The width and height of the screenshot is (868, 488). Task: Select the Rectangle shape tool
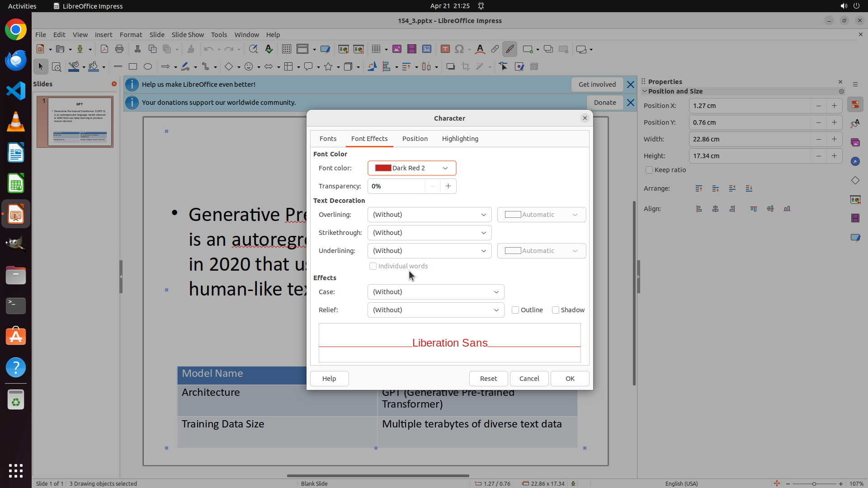click(x=133, y=67)
